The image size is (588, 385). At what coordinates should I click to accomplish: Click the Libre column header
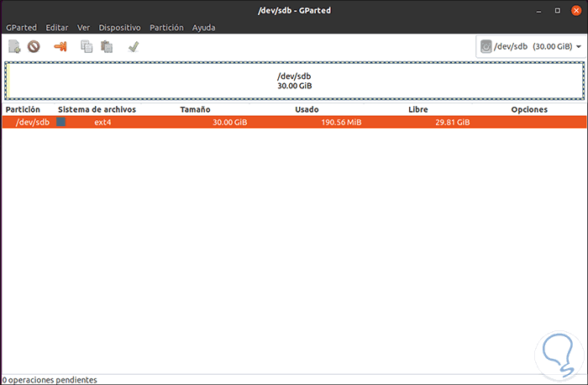click(418, 109)
